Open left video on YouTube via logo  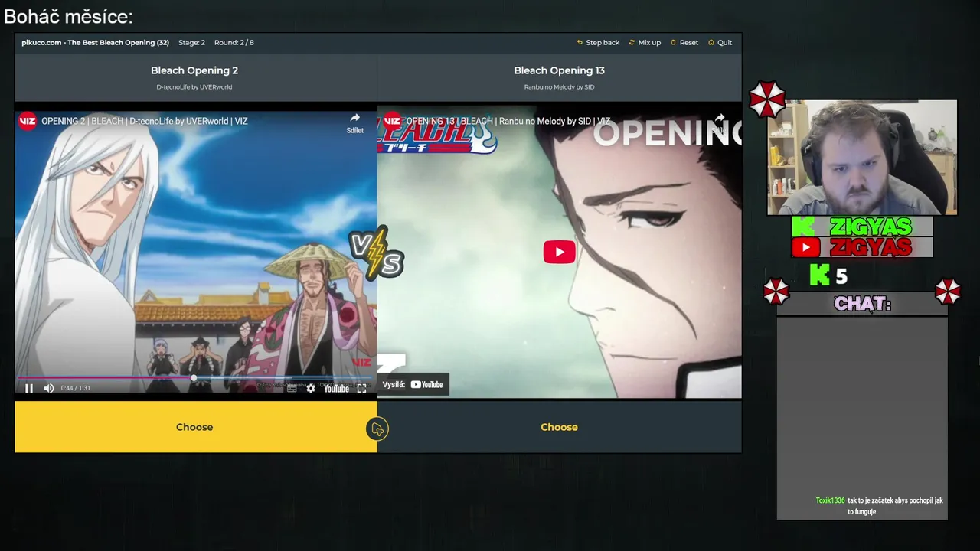tap(336, 388)
